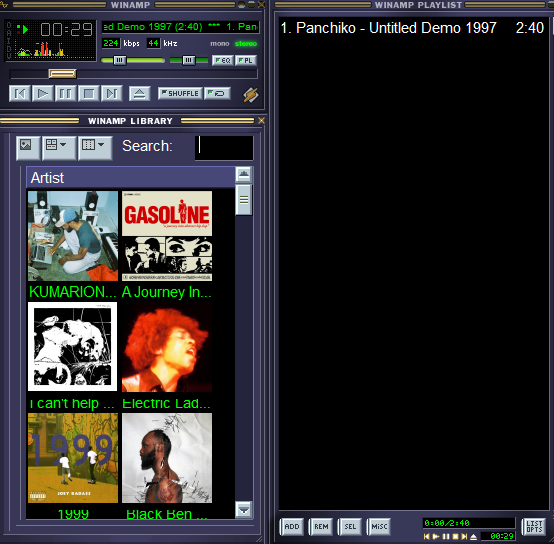Image resolution: width=554 pixels, height=544 pixels.
Task: Click the Library scroll down arrow
Action: (x=244, y=510)
